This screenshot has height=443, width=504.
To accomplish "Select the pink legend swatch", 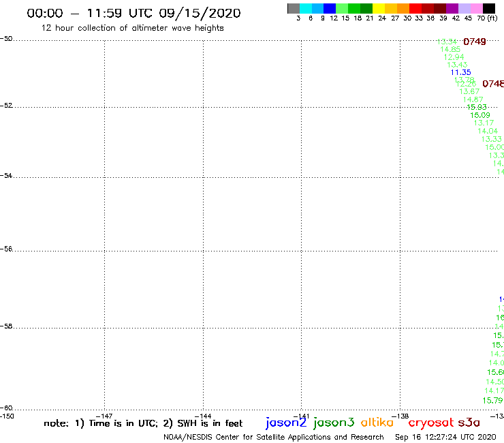I will [x=476, y=8].
